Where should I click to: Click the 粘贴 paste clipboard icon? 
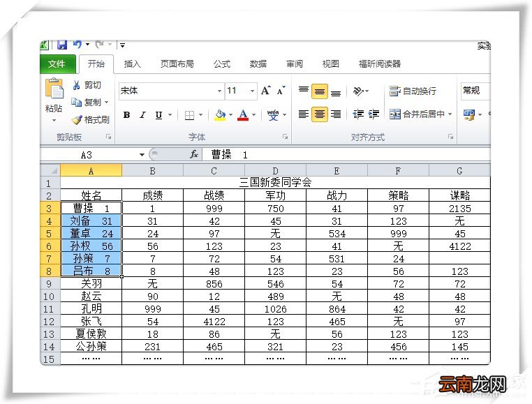pyautogui.click(x=54, y=89)
